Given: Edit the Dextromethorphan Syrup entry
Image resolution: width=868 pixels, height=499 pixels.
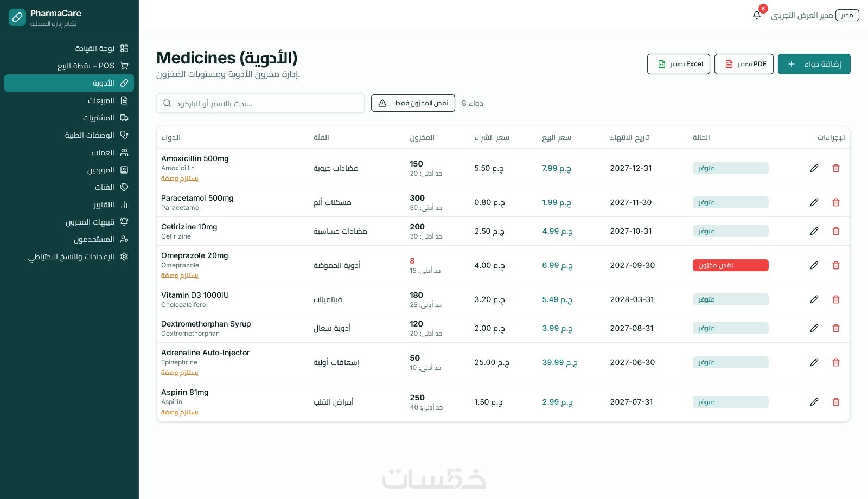Looking at the screenshot, I should point(814,328).
